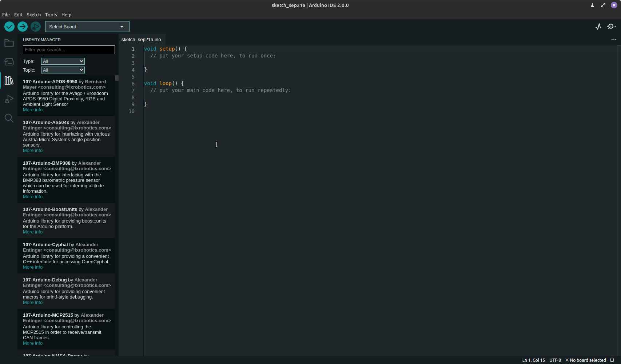Viewport: 621px width, 364px height.
Task: Click the 107-Arduino-Cyphal library title
Action: [x=45, y=245]
